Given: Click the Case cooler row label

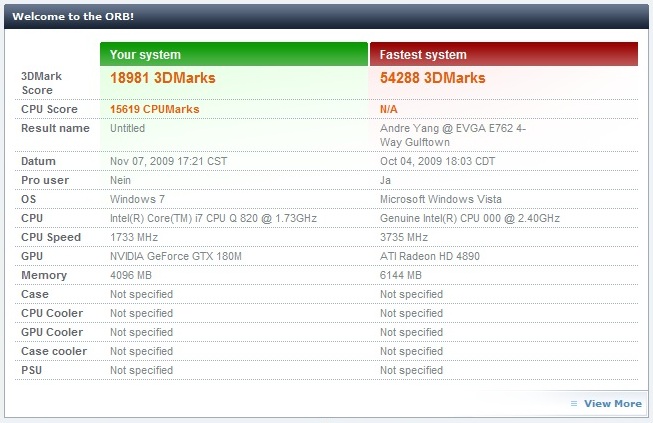Looking at the screenshot, I should (x=54, y=351).
